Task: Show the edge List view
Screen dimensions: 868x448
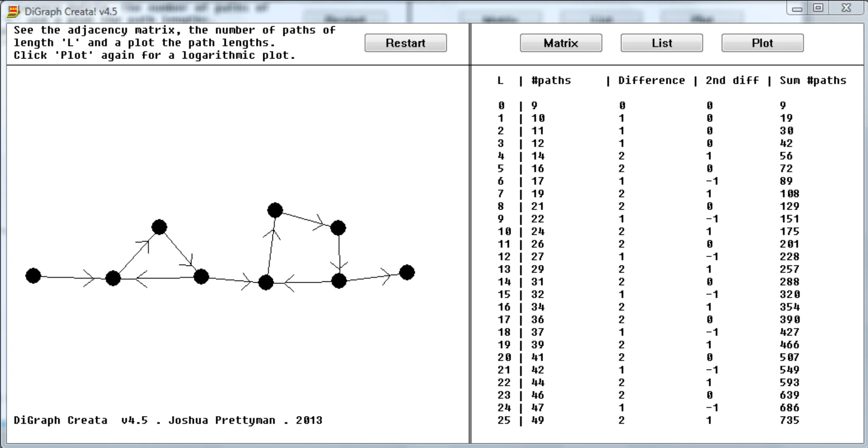Action: click(x=661, y=43)
